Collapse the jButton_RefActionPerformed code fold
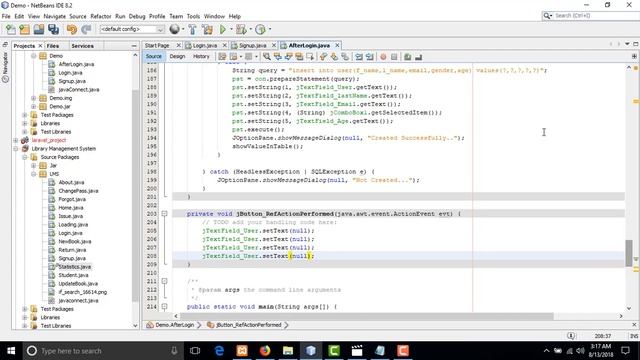The width and height of the screenshot is (640, 360). click(x=164, y=213)
